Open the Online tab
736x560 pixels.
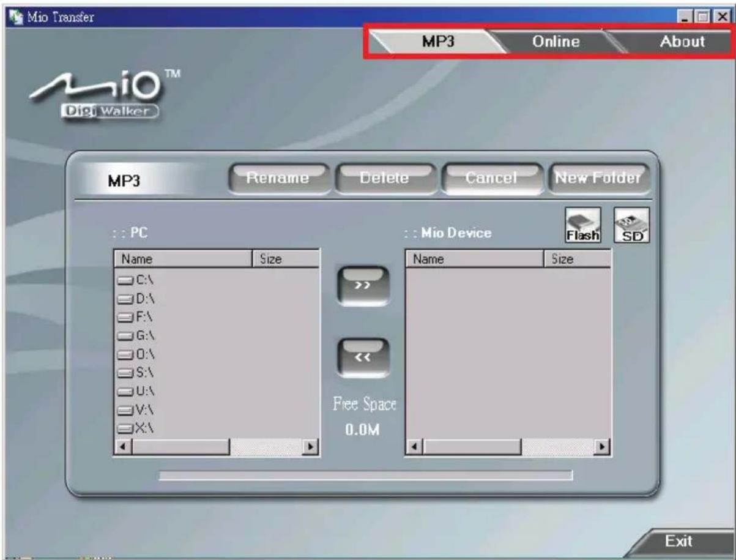556,42
